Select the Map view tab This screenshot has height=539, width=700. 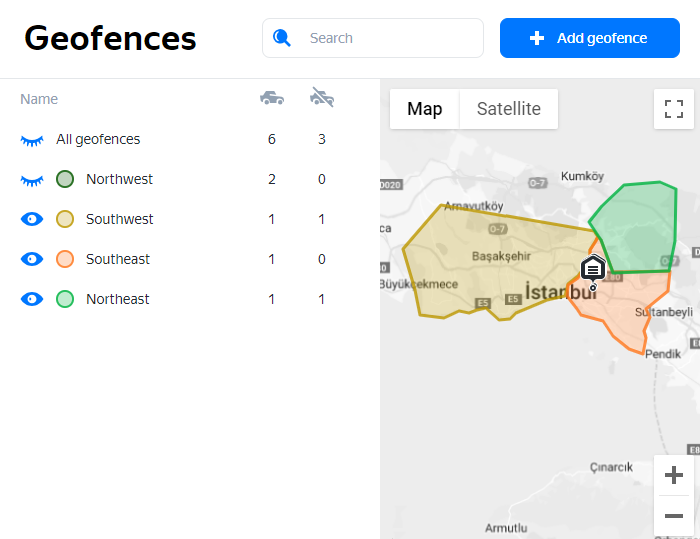coord(424,109)
